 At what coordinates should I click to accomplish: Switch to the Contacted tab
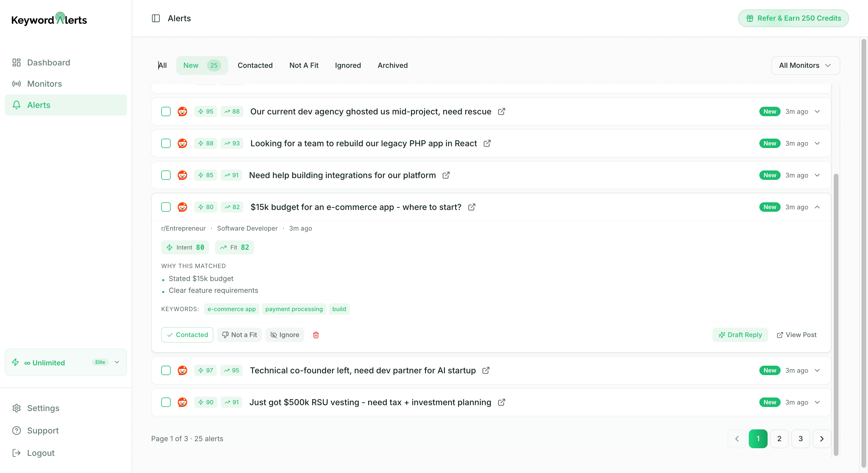255,65
